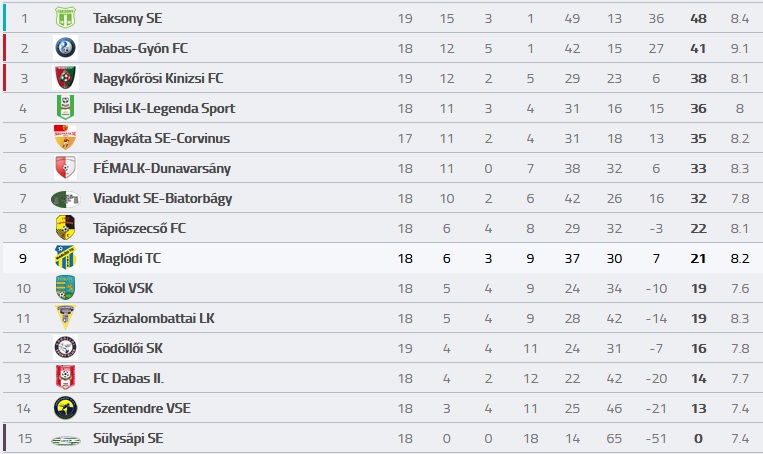Open the Nagykőrösi Kinizsi FC crest icon
Viewport: 763px width, 454px height.
pos(65,78)
